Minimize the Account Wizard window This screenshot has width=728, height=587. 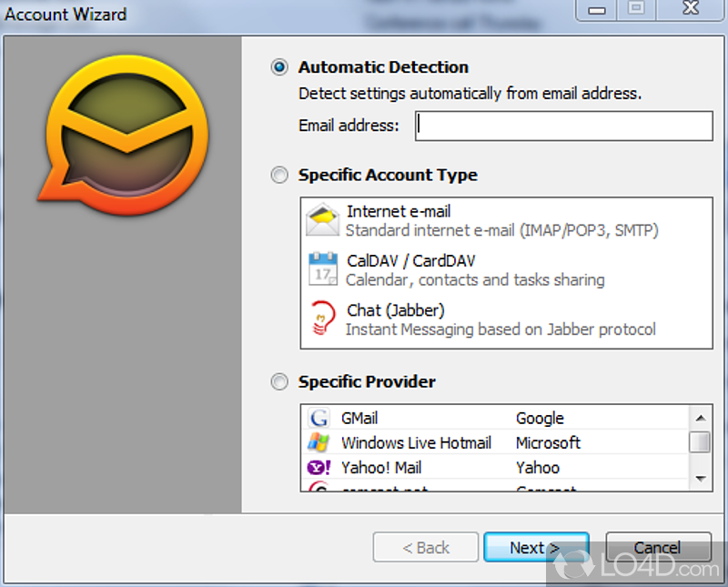tap(597, 9)
